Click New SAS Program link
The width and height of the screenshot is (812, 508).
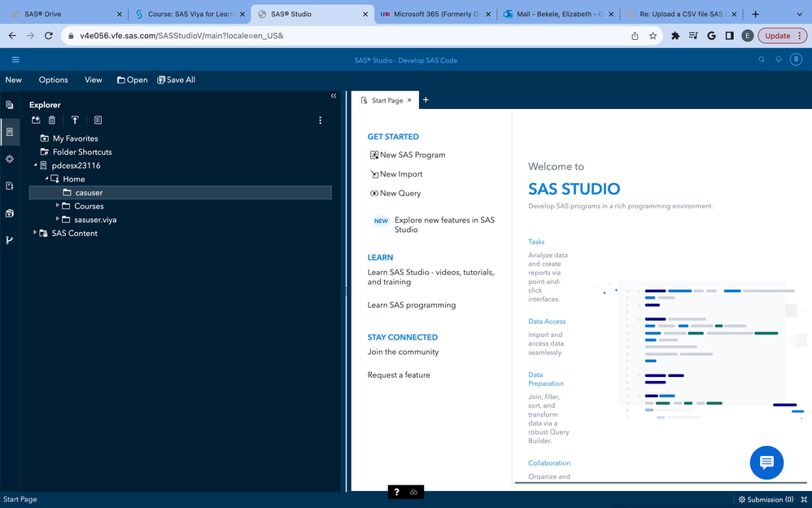412,155
